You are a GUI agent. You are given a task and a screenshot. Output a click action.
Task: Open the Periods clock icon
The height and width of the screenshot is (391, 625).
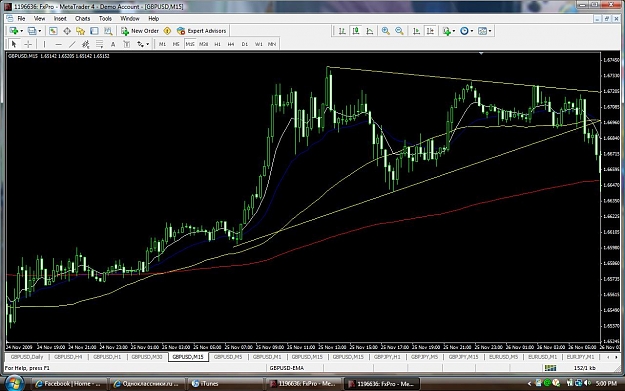pyautogui.click(x=464, y=31)
